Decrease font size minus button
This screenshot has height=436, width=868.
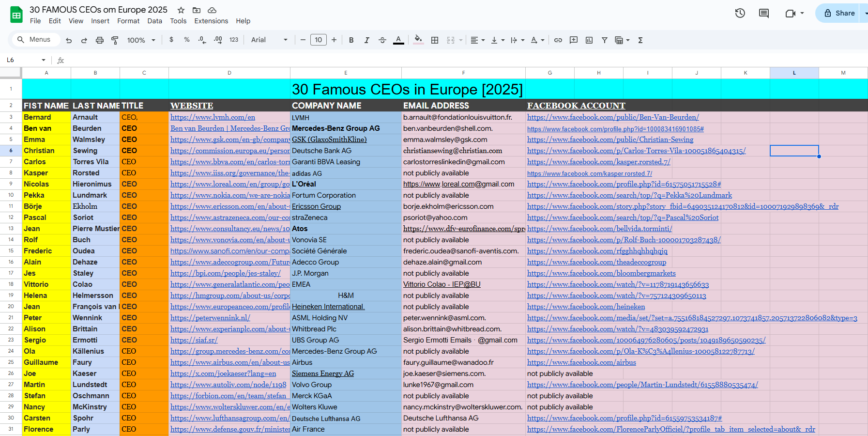click(303, 40)
